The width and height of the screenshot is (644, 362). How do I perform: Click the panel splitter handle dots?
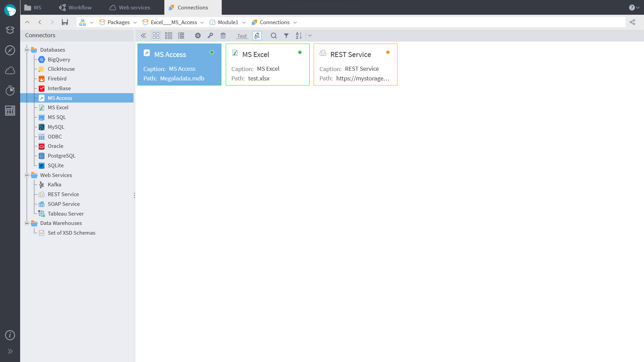coord(135,195)
